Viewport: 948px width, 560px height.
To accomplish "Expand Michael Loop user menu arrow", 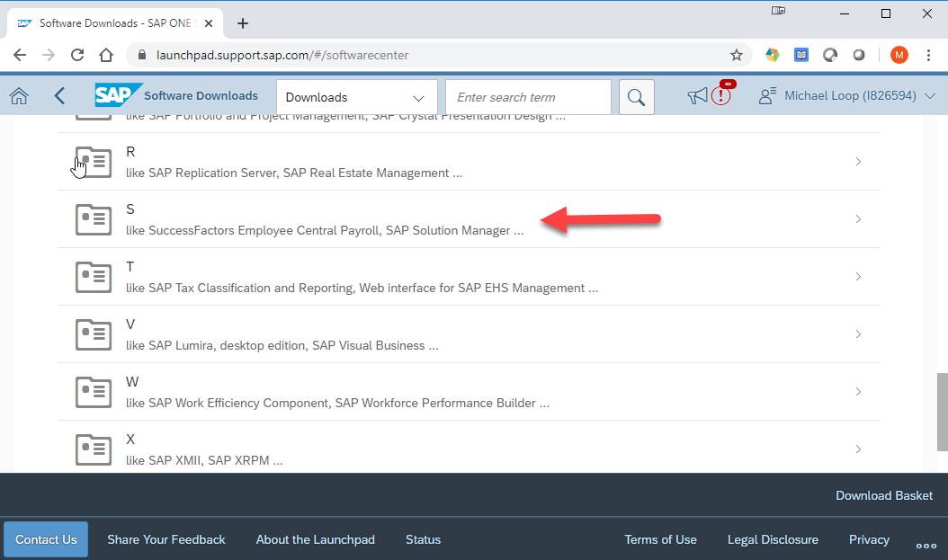I will 930,96.
